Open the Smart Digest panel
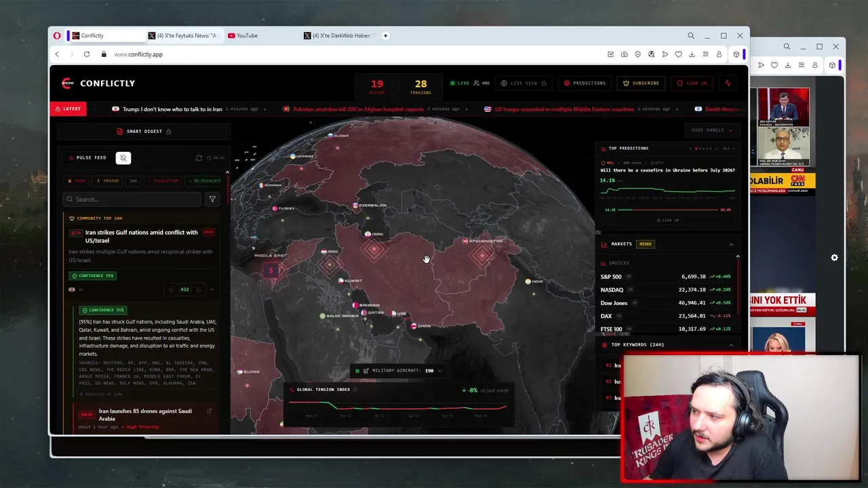Image resolution: width=868 pixels, height=488 pixels. [x=144, y=131]
